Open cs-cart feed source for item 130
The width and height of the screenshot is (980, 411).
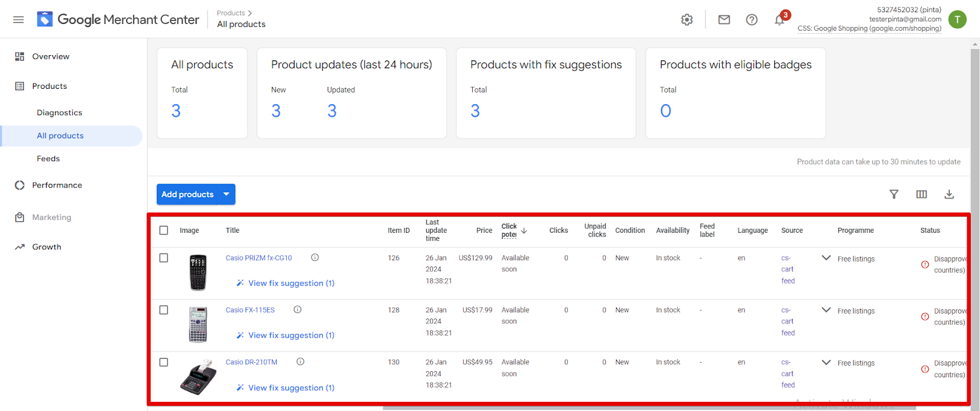point(788,374)
